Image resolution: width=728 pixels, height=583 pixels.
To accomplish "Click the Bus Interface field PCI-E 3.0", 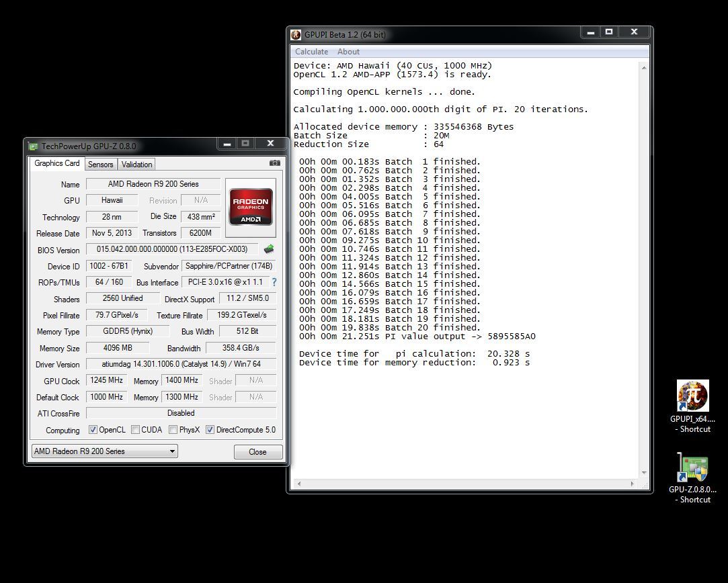I will coord(225,282).
